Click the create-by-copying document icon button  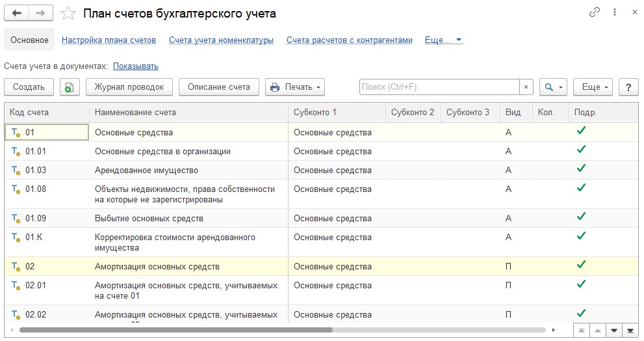pyautogui.click(x=70, y=87)
